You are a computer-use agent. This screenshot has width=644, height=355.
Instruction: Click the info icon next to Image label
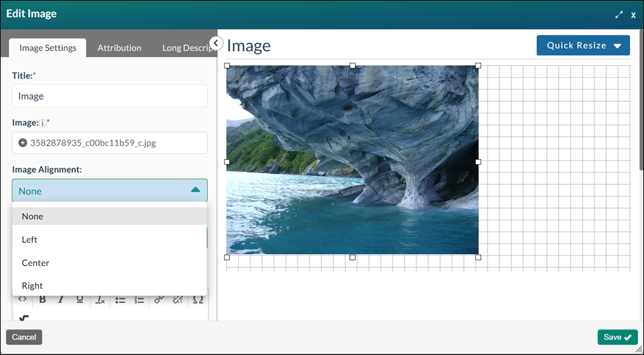[x=42, y=123]
